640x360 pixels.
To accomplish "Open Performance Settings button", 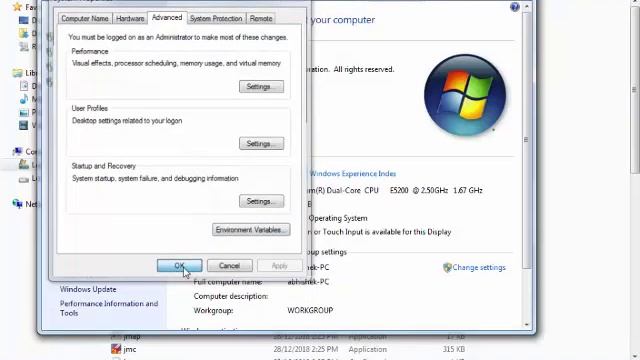I will (261, 87).
